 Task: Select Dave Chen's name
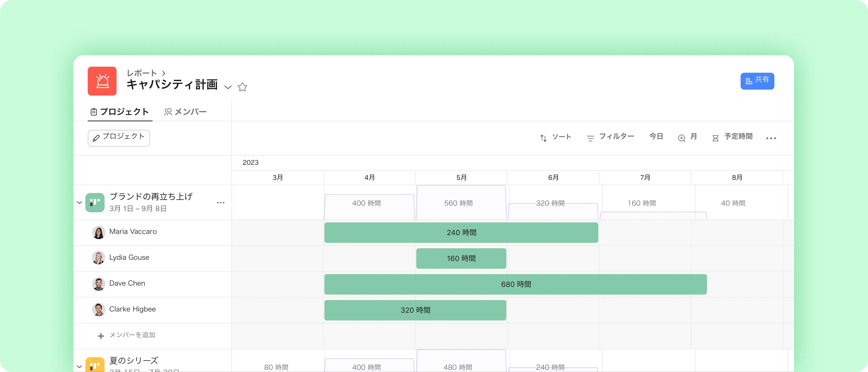(127, 283)
